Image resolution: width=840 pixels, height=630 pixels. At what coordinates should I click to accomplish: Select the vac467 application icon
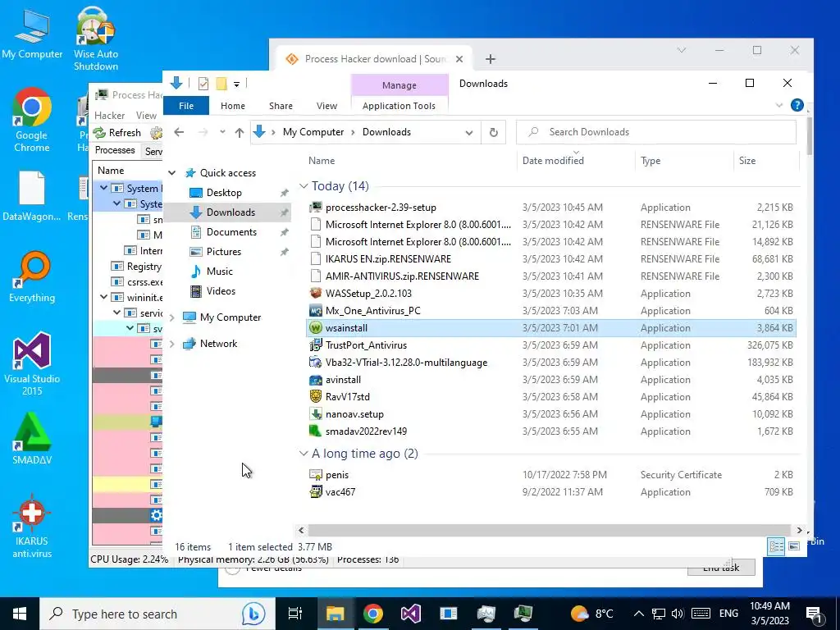(316, 492)
